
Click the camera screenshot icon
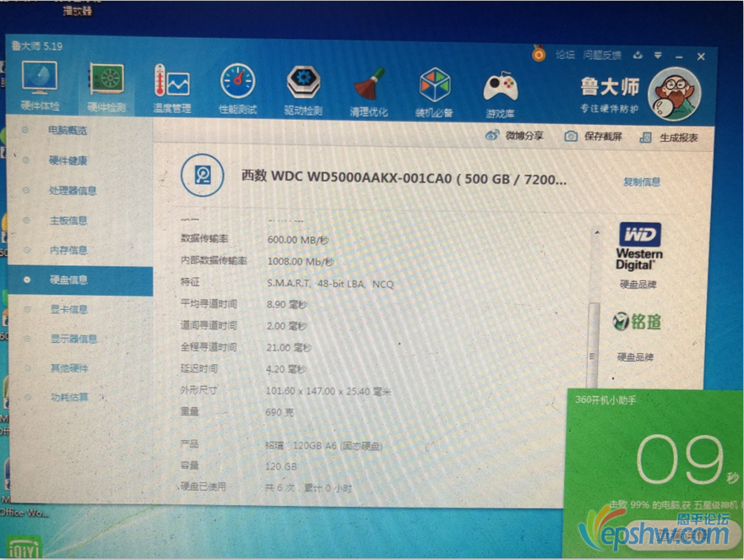point(571,136)
